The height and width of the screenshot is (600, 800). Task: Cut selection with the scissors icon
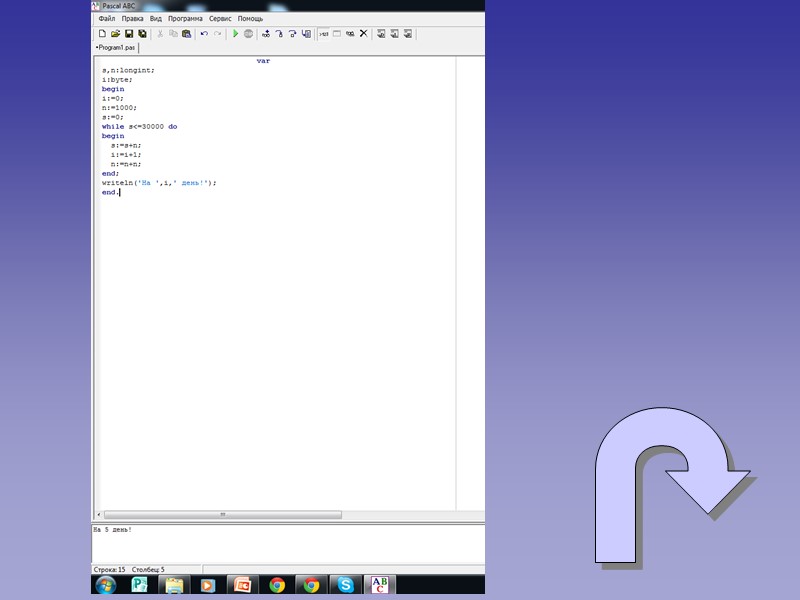tap(160, 34)
